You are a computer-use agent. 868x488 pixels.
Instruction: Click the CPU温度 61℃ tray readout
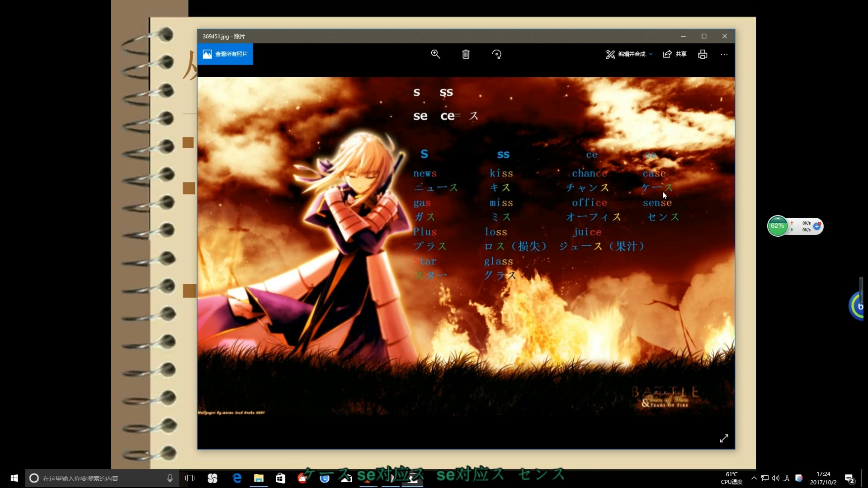point(731,478)
